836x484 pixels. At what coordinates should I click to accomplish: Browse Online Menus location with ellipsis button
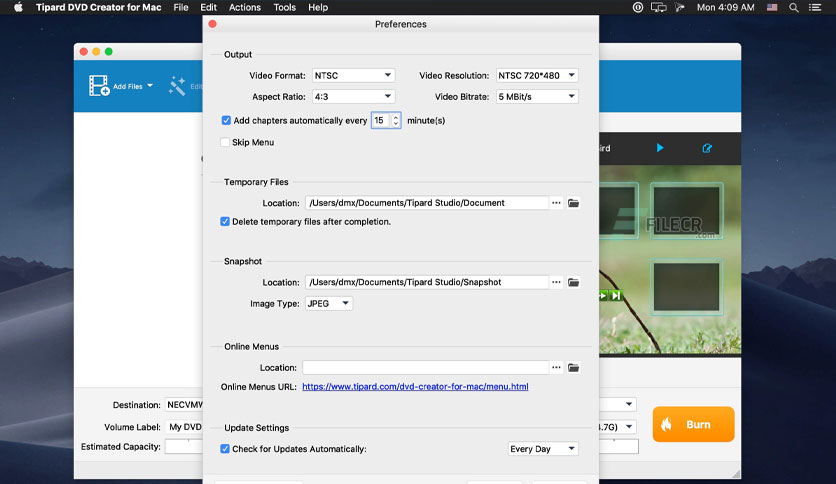click(x=556, y=368)
